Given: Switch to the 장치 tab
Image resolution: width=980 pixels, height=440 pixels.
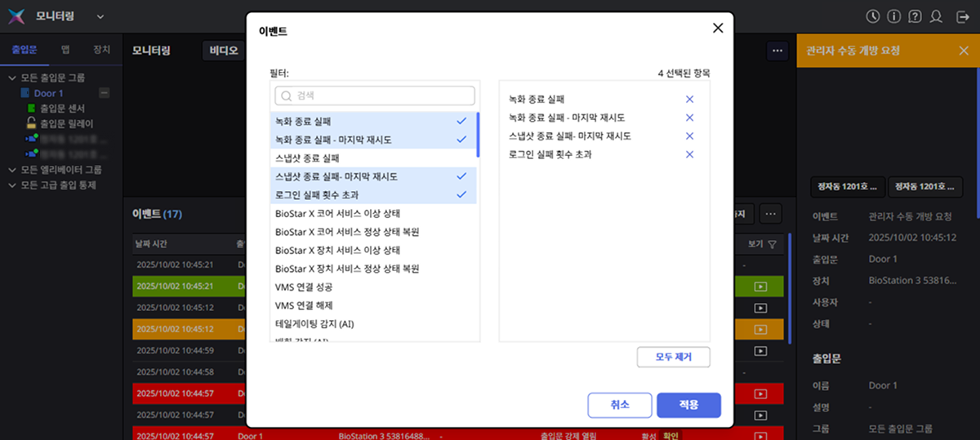Looking at the screenshot, I should pos(102,50).
